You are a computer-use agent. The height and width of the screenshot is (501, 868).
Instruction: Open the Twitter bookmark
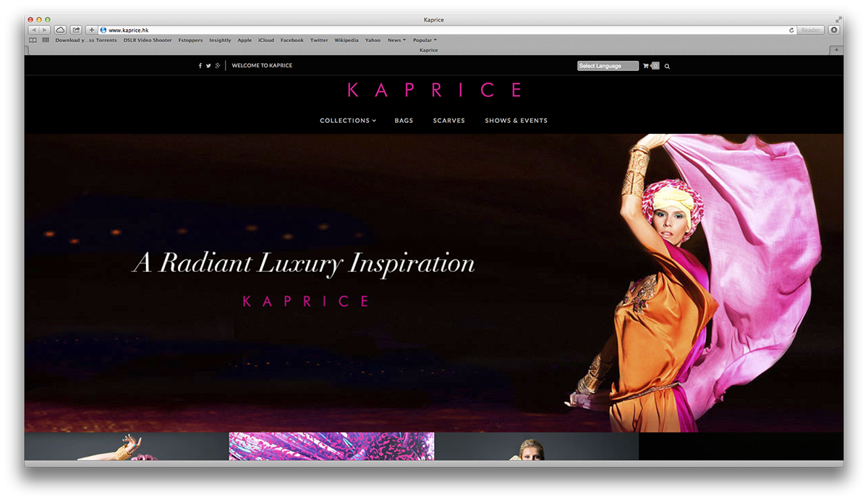[x=319, y=40]
